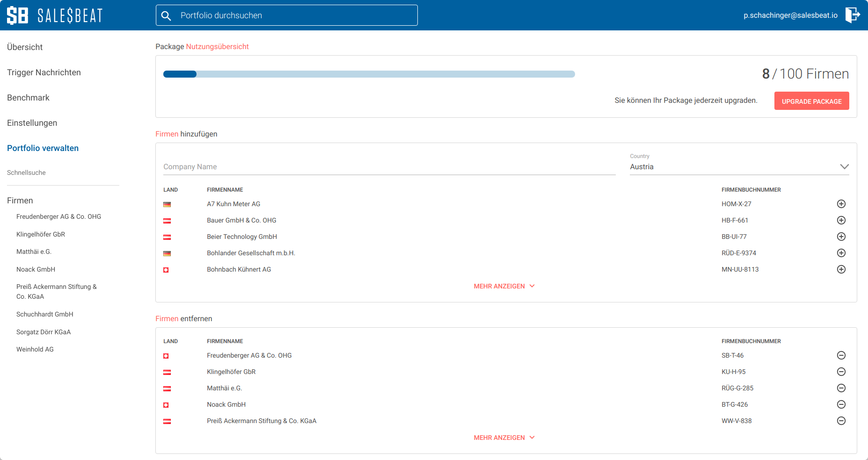Click the Portfolio durchsuchen search box

click(x=286, y=15)
